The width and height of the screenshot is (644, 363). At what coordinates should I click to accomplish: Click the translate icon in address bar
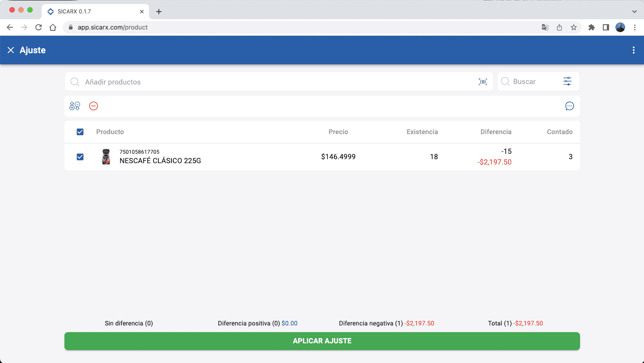pos(545,27)
